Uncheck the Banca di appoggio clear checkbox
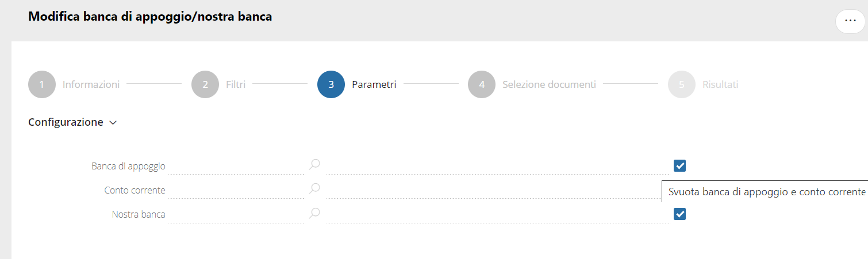The image size is (868, 259). pos(680,166)
